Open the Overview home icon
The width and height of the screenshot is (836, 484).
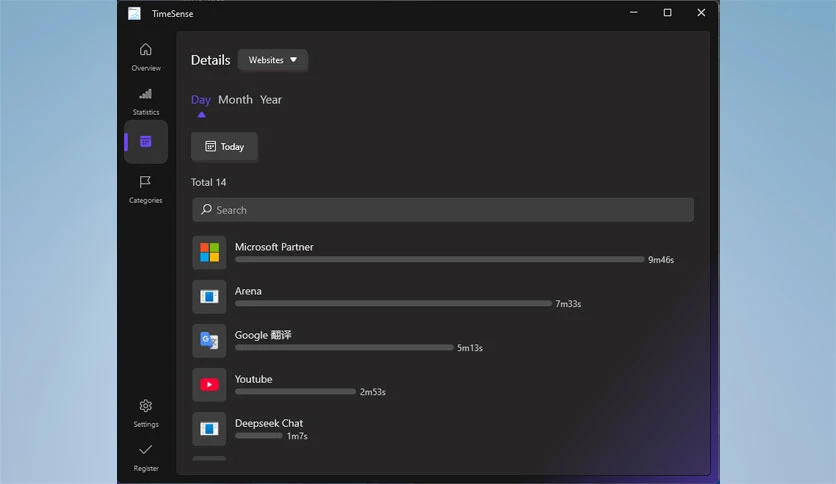coord(146,50)
